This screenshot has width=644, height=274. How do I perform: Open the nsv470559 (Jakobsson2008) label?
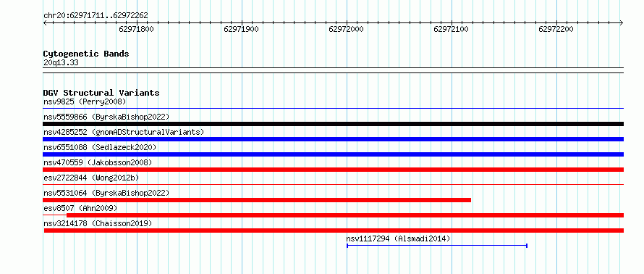pos(98,162)
